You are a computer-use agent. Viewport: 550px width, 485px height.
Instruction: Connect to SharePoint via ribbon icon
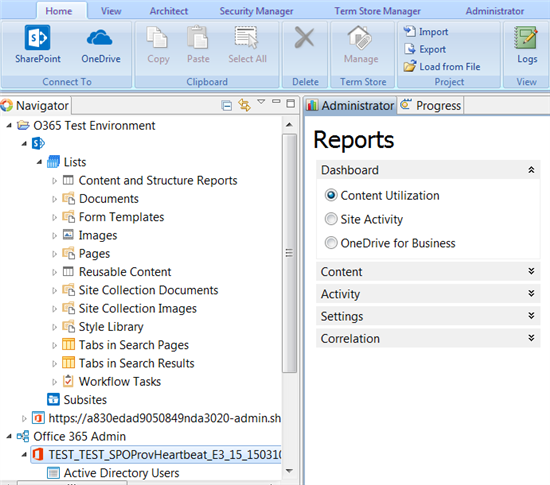(x=38, y=37)
